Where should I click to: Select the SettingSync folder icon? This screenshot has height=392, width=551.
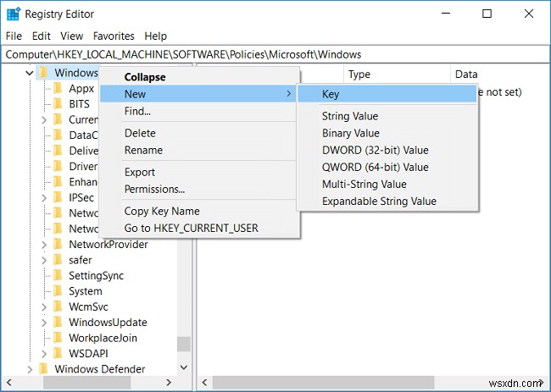58,276
